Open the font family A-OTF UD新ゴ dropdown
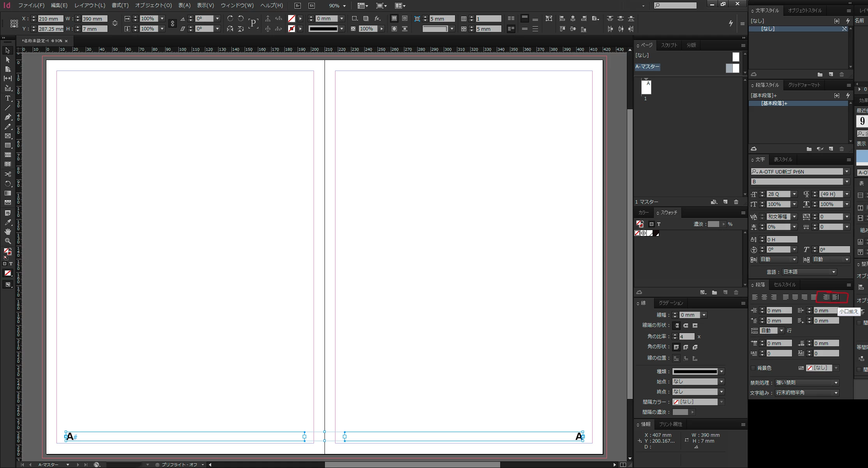The image size is (868, 468). click(847, 172)
